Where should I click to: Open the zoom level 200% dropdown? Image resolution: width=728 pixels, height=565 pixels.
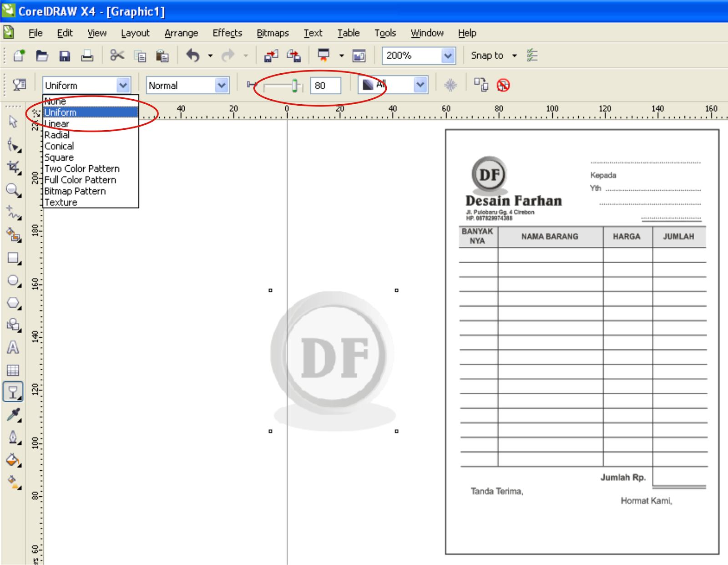tap(448, 56)
